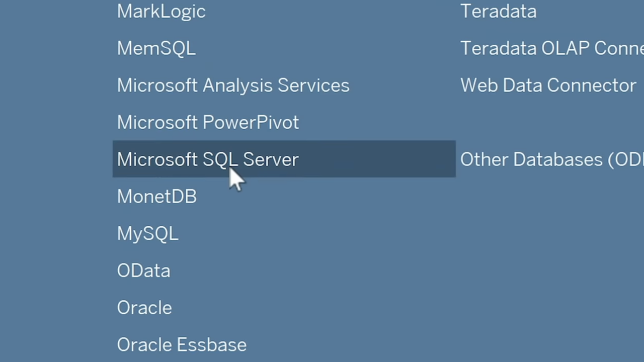Click the OData list entry
The image size is (644, 362).
143,271
